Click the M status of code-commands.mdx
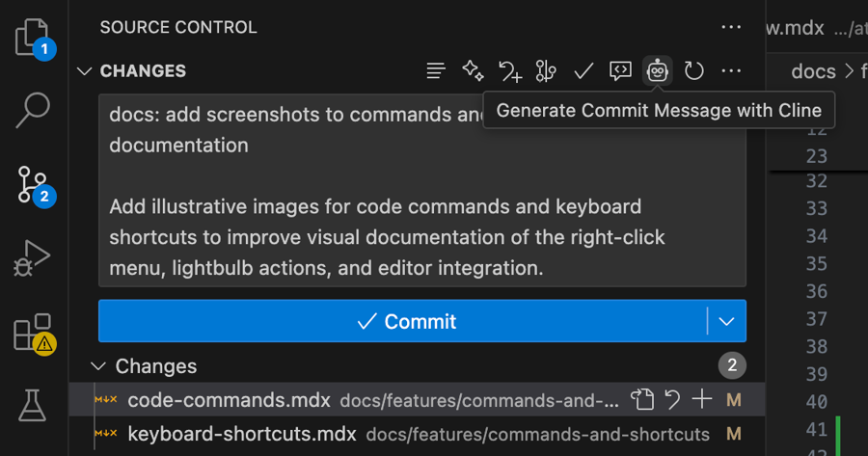868x456 pixels. [734, 399]
